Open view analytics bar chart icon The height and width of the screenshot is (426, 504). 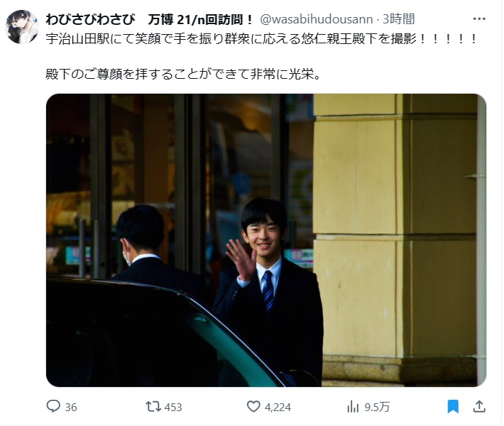click(353, 407)
